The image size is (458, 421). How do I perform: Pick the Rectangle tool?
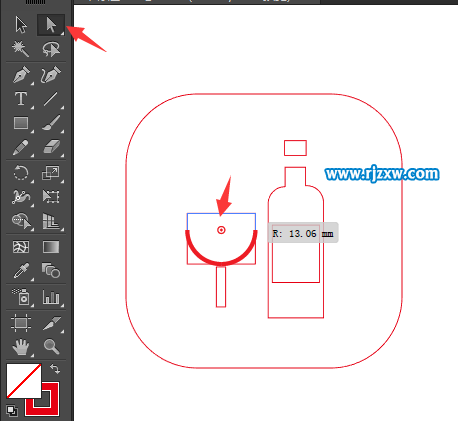click(21, 123)
